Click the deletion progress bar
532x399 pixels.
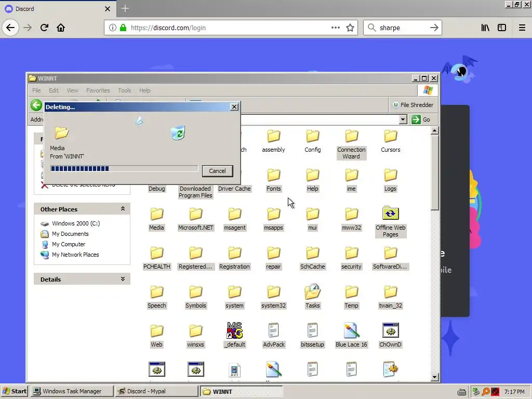click(124, 169)
